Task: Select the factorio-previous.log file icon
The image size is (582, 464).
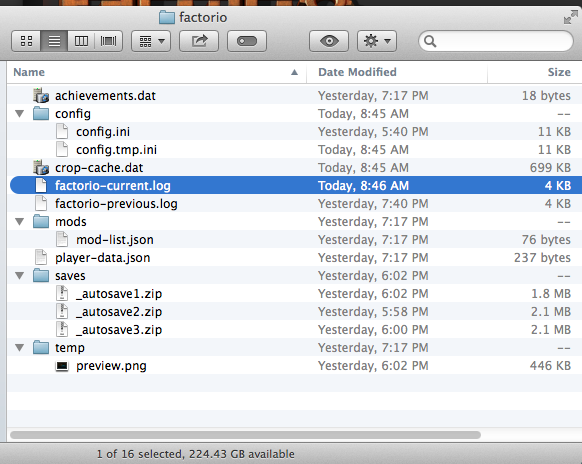Action: [41, 203]
